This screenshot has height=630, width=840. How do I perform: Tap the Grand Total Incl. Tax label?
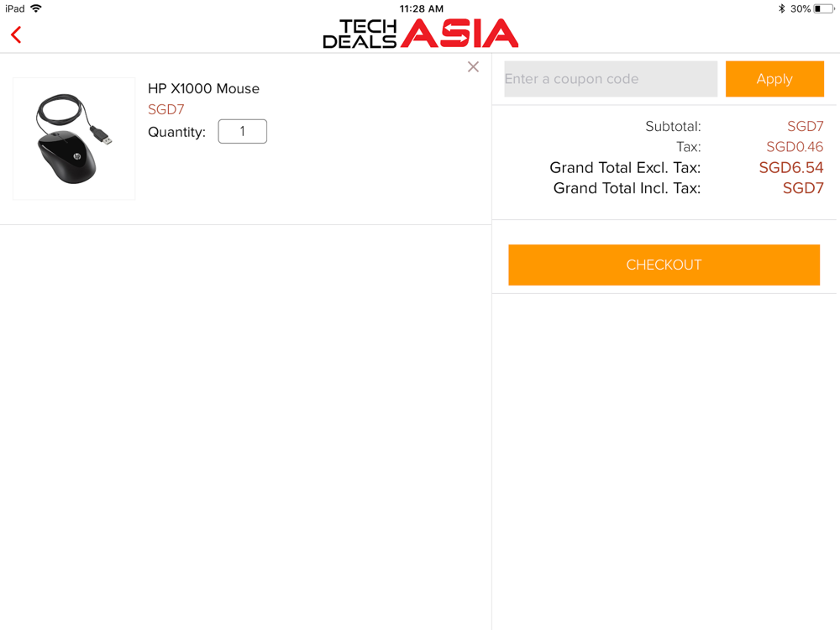click(x=627, y=188)
